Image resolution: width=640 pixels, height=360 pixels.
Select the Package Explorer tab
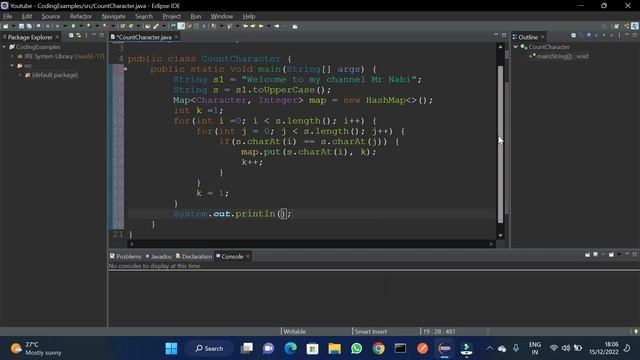click(x=30, y=37)
